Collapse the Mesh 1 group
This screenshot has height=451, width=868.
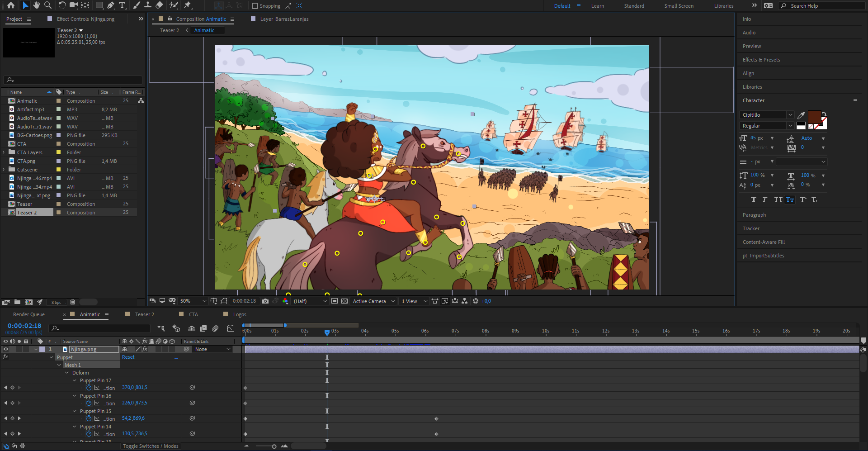(x=59, y=365)
